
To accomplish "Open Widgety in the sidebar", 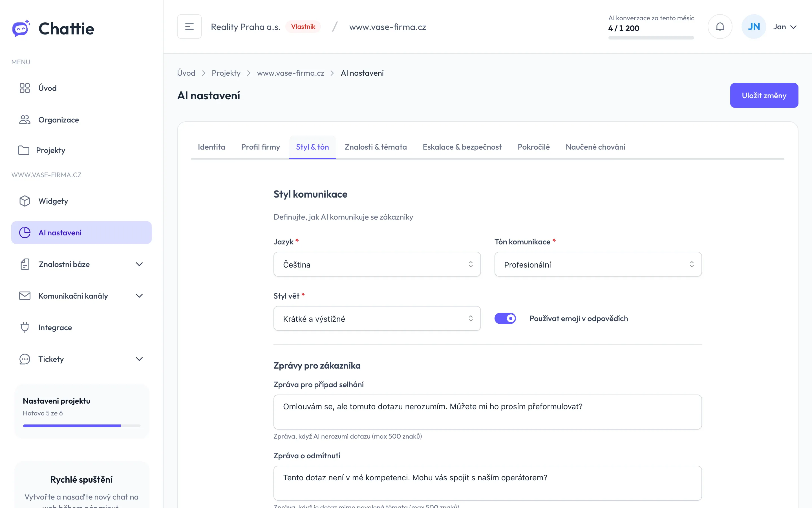I will point(81,201).
